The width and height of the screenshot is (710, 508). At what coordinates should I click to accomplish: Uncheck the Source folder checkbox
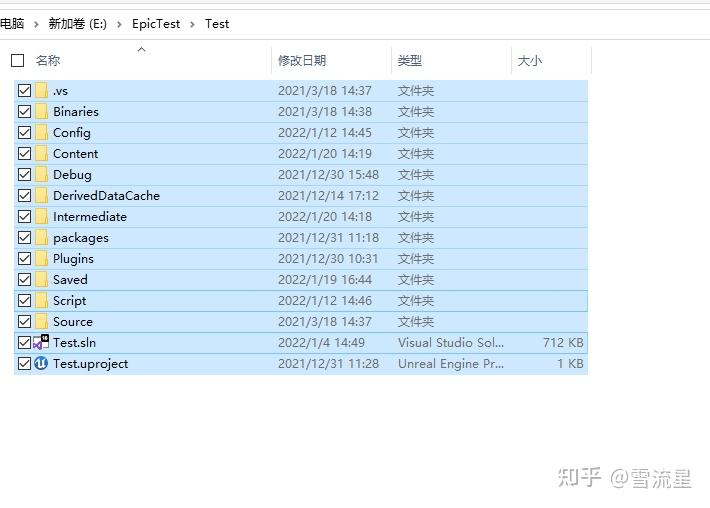(x=24, y=321)
